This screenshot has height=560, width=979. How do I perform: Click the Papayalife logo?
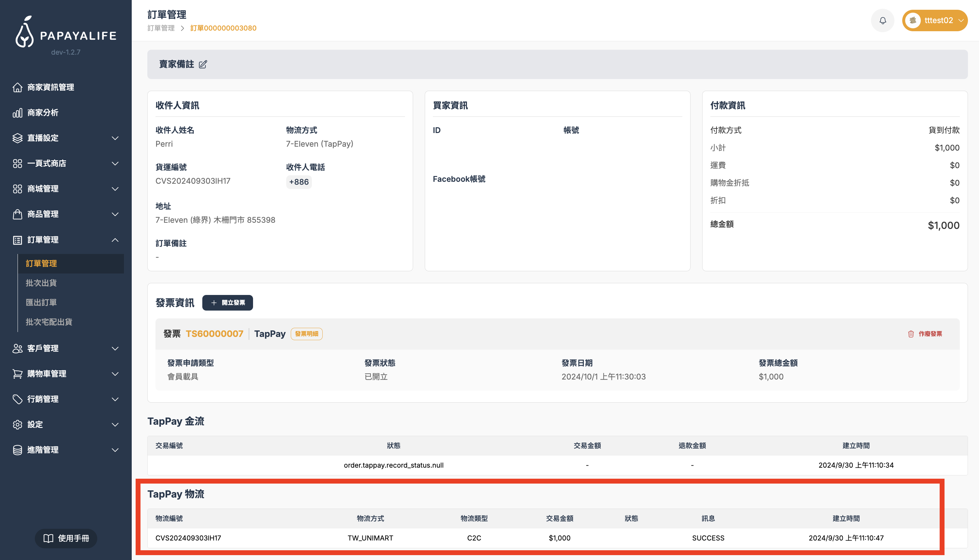[x=65, y=32]
